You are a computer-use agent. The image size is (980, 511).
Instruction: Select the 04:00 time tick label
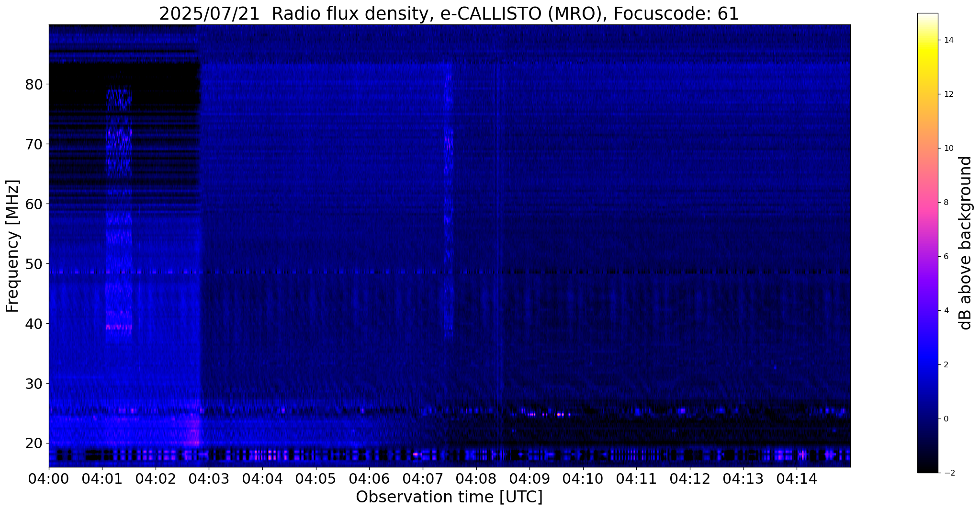point(49,479)
